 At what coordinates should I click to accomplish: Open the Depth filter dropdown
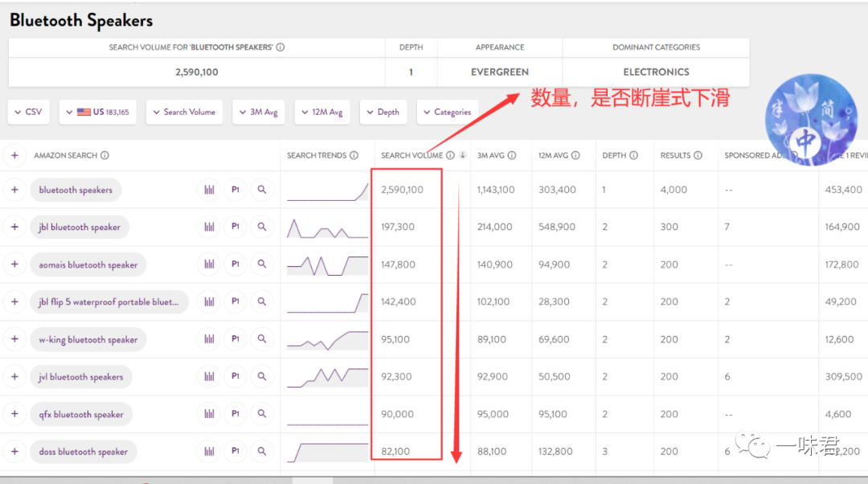[383, 112]
